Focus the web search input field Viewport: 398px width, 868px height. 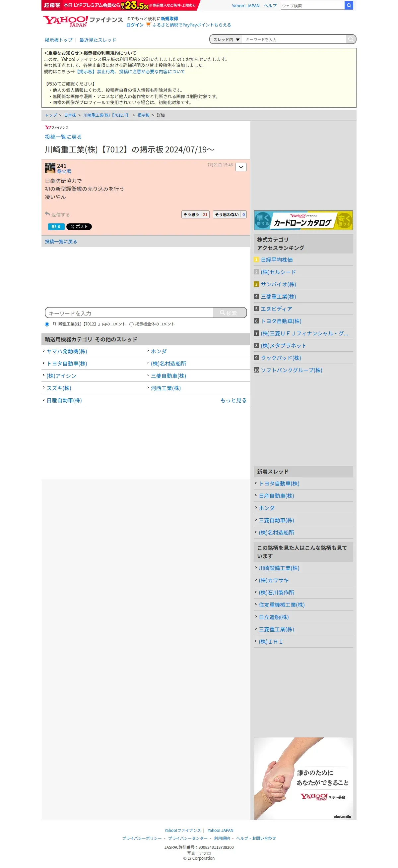[313, 5]
